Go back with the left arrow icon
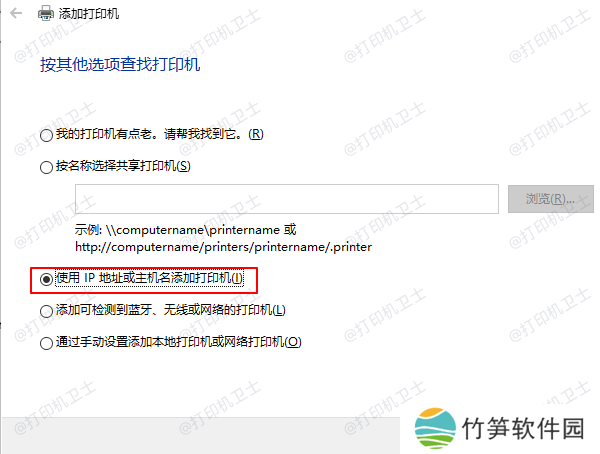This screenshot has height=454, width=600. pyautogui.click(x=16, y=13)
